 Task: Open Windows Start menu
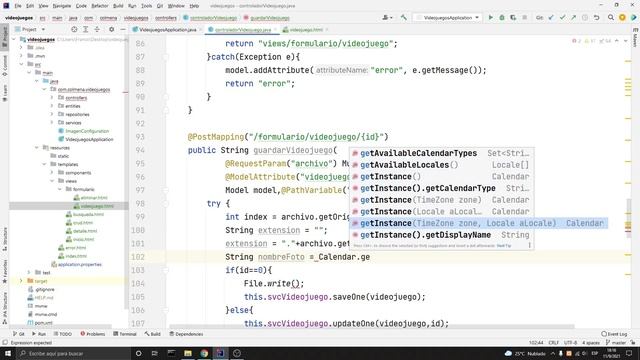tap(8, 353)
